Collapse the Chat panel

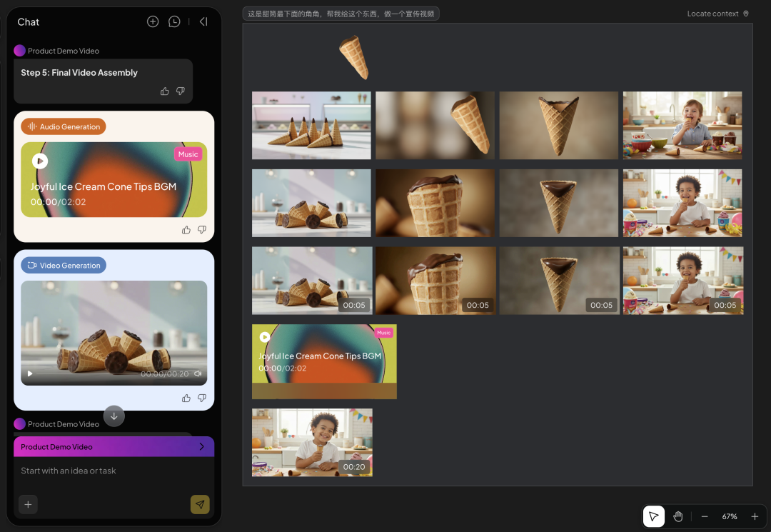203,21
